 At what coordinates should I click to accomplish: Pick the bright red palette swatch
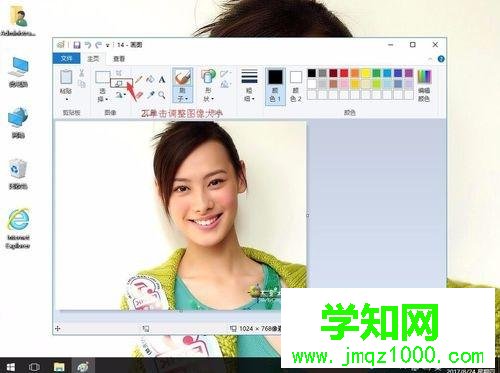344,73
